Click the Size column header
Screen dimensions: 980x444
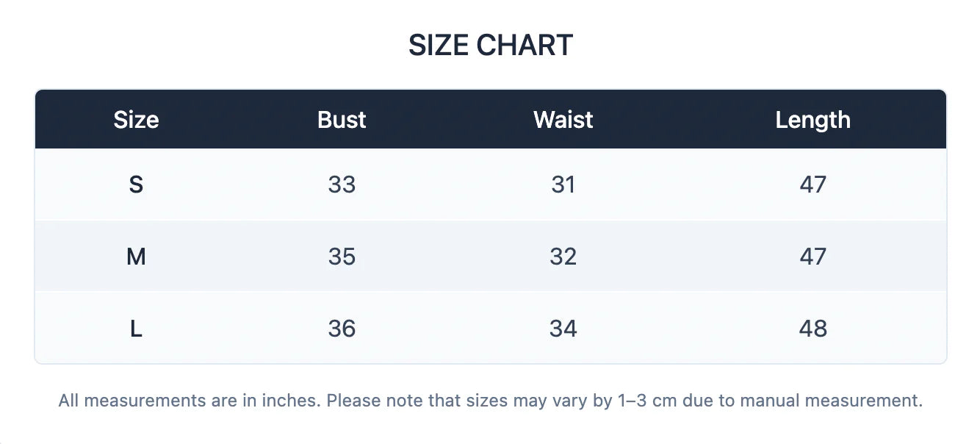[136, 120]
